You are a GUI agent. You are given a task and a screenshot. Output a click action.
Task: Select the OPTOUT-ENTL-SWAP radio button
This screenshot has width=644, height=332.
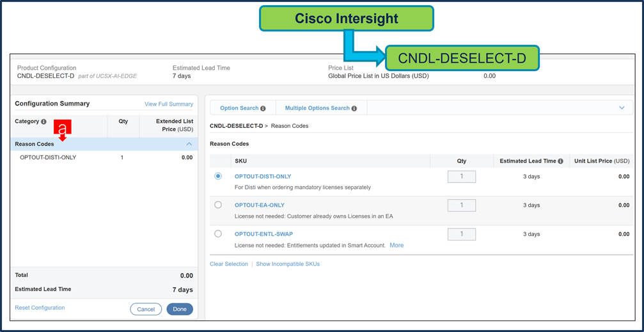click(x=218, y=233)
